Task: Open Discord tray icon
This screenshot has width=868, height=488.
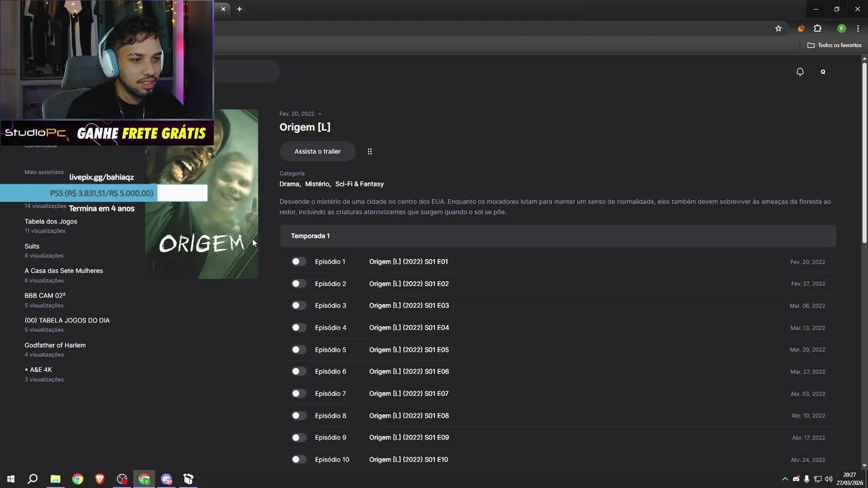Action: (796, 479)
